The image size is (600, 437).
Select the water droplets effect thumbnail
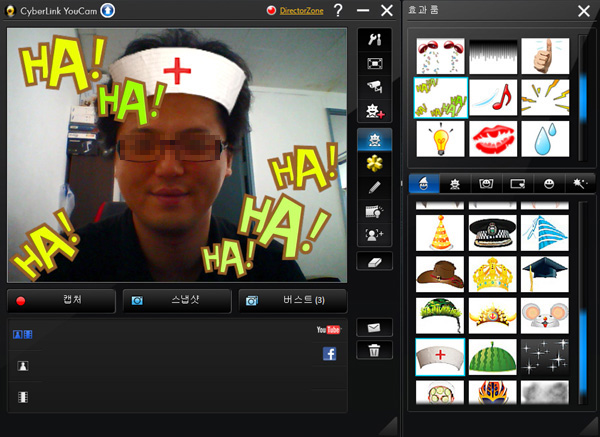[x=545, y=139]
